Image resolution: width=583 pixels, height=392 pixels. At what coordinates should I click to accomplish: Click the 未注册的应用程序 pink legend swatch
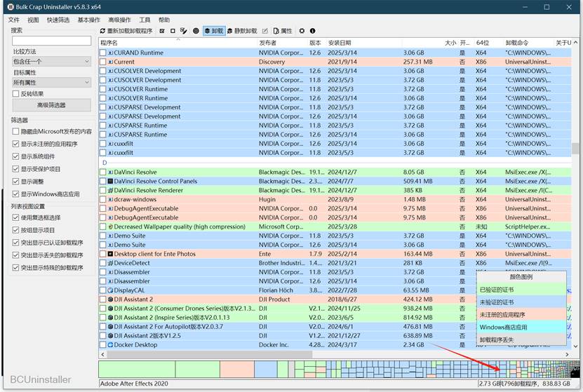521,314
